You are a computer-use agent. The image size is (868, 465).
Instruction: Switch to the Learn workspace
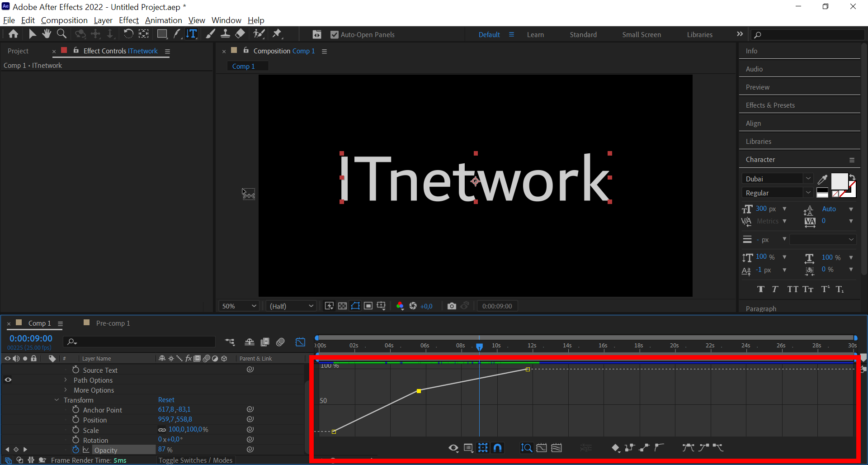(535, 34)
